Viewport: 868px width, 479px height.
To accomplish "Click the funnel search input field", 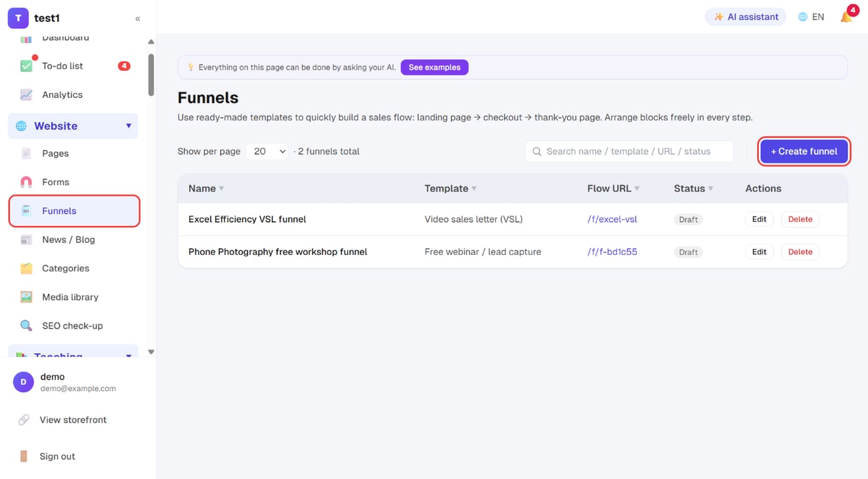I will 630,151.
